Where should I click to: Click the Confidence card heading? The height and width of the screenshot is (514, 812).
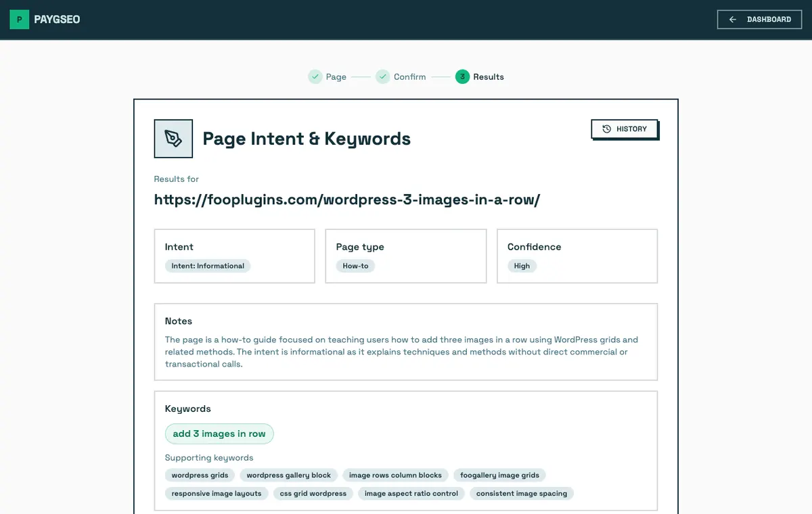pyautogui.click(x=535, y=247)
